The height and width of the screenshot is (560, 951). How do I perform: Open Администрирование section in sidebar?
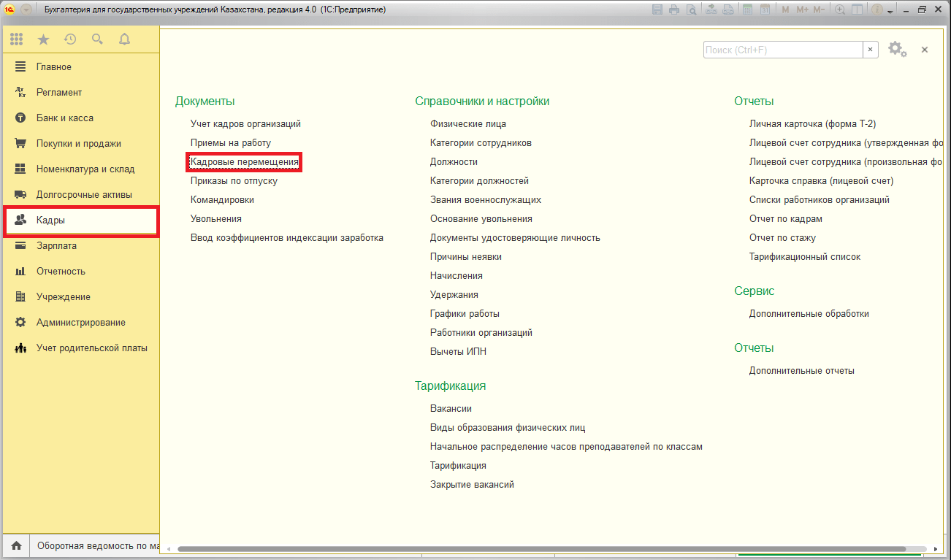pos(80,323)
